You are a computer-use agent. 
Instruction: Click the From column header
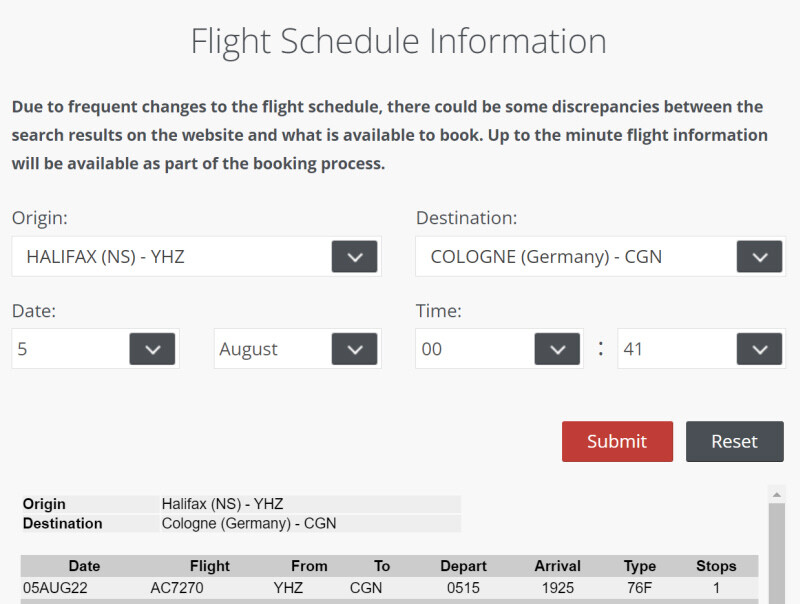[x=309, y=566]
